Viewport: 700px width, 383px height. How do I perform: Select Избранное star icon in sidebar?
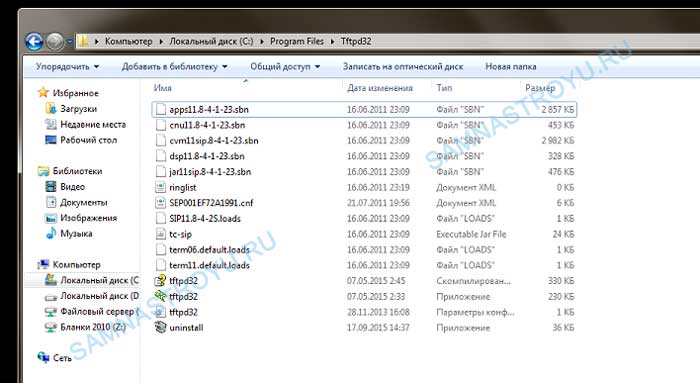point(43,92)
